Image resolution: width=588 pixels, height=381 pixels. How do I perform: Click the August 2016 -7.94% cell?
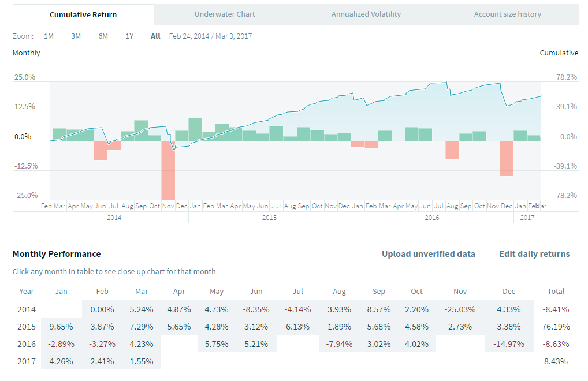pos(339,344)
